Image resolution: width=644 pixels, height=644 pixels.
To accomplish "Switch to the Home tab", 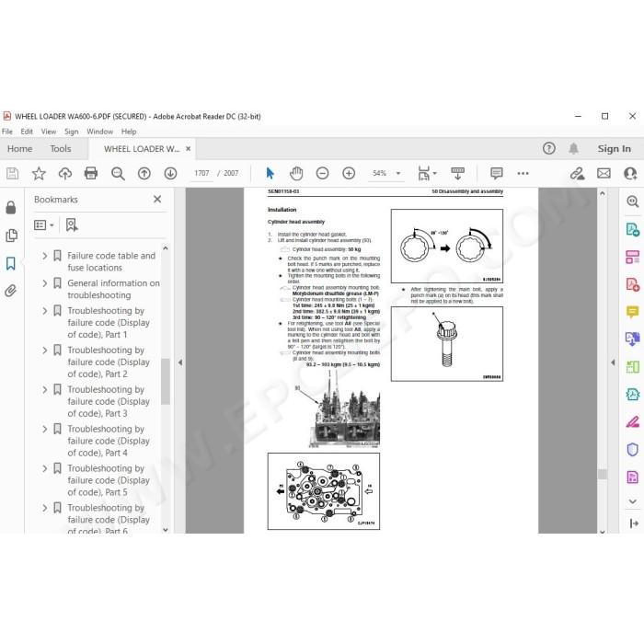I will pos(19,149).
